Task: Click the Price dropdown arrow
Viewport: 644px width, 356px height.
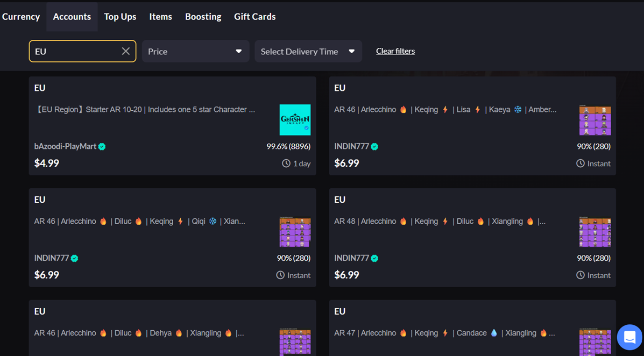Action: pos(239,51)
